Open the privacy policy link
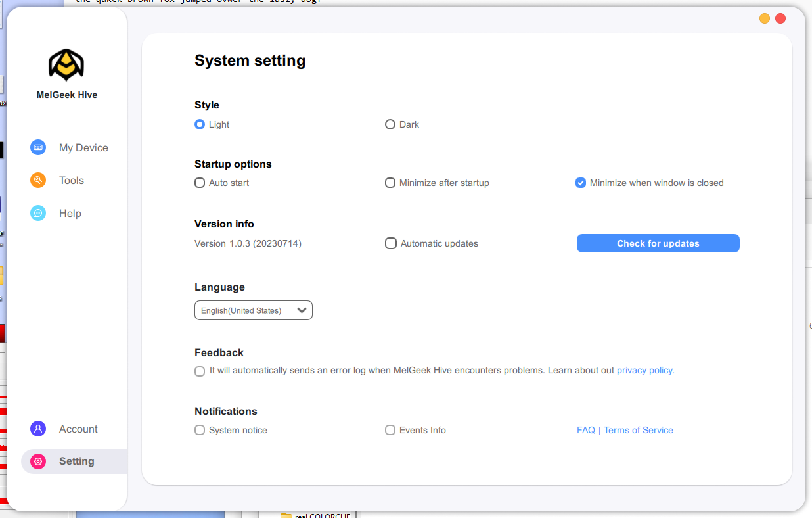 tap(645, 370)
